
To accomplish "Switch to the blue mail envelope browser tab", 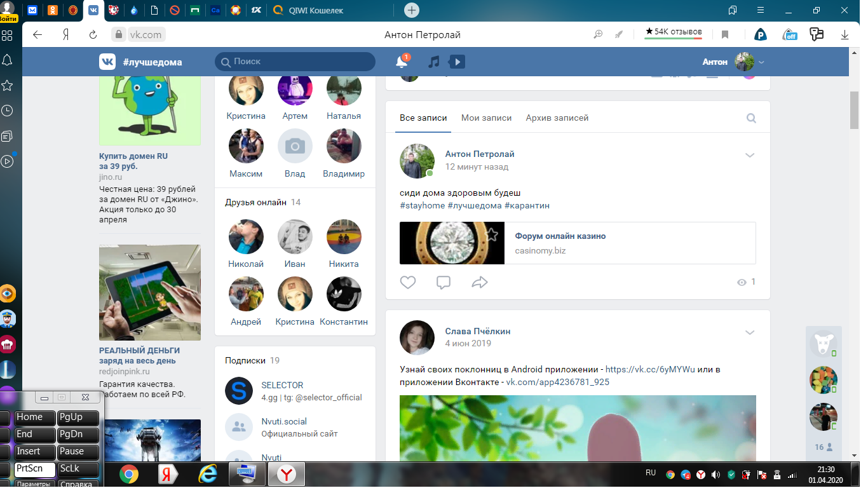I will coord(32,10).
